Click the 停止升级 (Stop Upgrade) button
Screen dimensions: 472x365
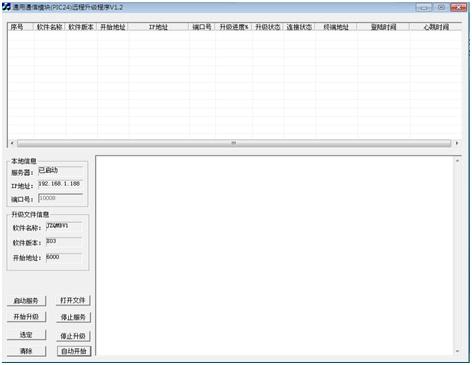pyautogui.click(x=73, y=336)
